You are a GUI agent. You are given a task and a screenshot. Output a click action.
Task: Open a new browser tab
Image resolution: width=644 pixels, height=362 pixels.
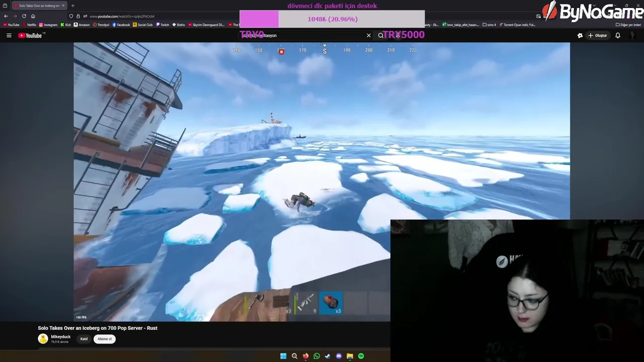pos(73,6)
